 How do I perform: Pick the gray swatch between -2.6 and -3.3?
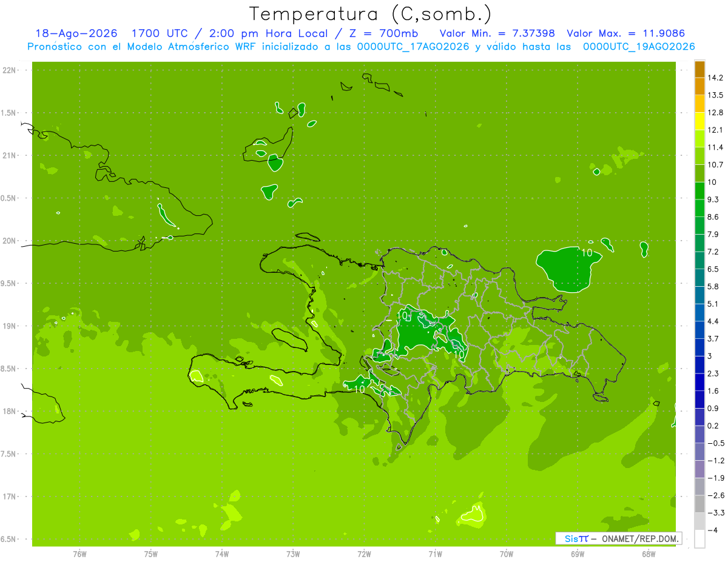point(699,504)
